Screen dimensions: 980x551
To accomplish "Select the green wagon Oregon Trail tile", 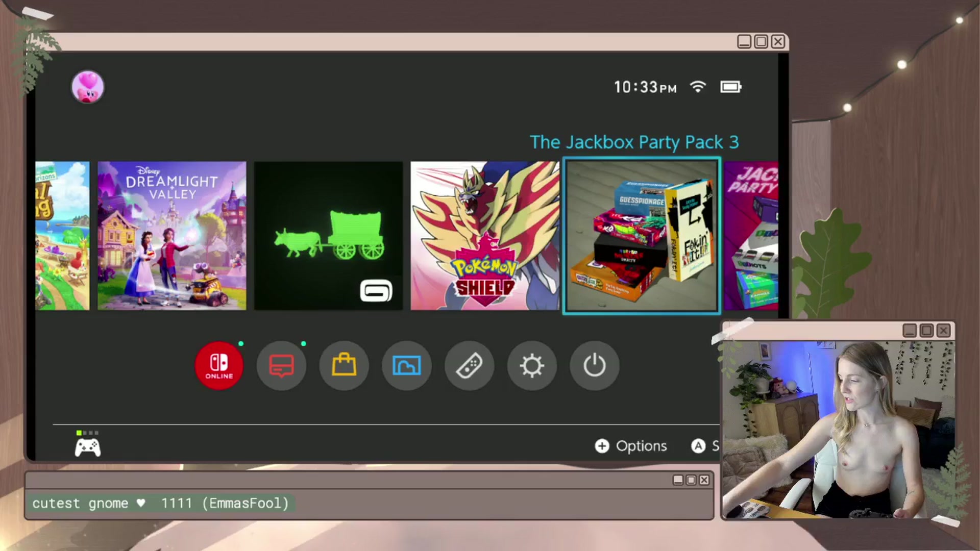I will pyautogui.click(x=328, y=236).
